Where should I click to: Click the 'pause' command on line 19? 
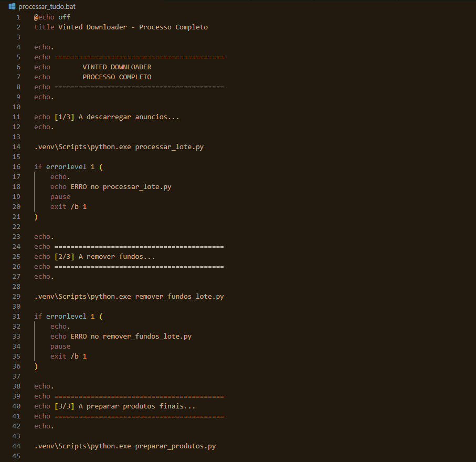point(60,197)
